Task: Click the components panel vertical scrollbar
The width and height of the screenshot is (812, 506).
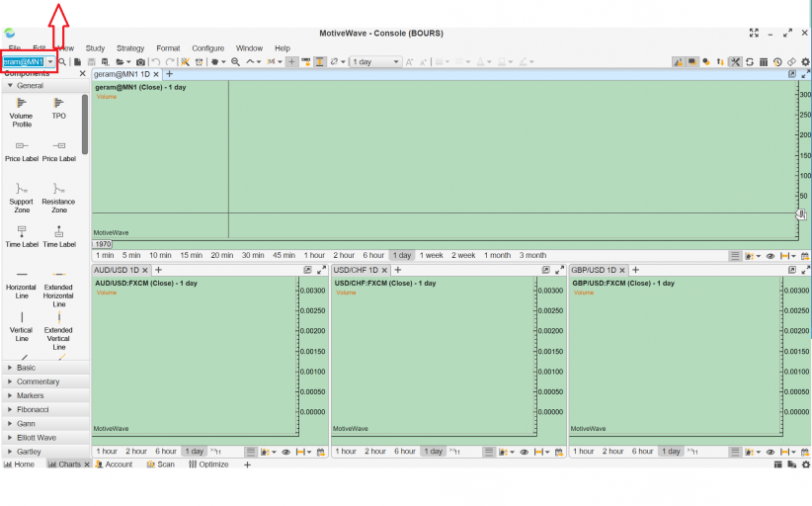Action: (x=84, y=125)
